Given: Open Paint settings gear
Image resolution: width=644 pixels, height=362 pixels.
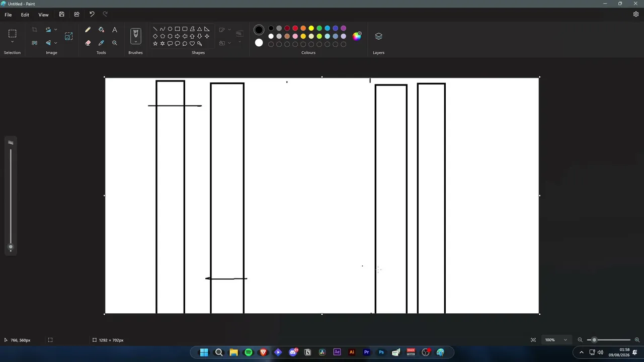Looking at the screenshot, I should 636,15.
